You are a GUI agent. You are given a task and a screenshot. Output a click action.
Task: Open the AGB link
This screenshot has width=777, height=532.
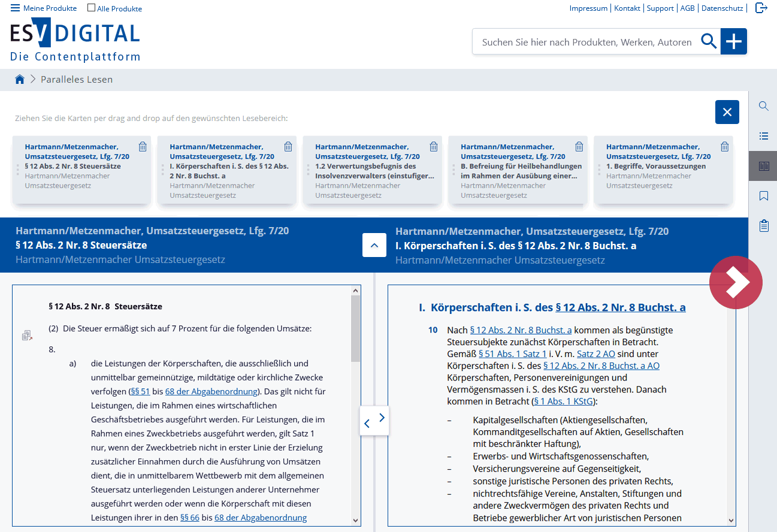click(x=687, y=8)
